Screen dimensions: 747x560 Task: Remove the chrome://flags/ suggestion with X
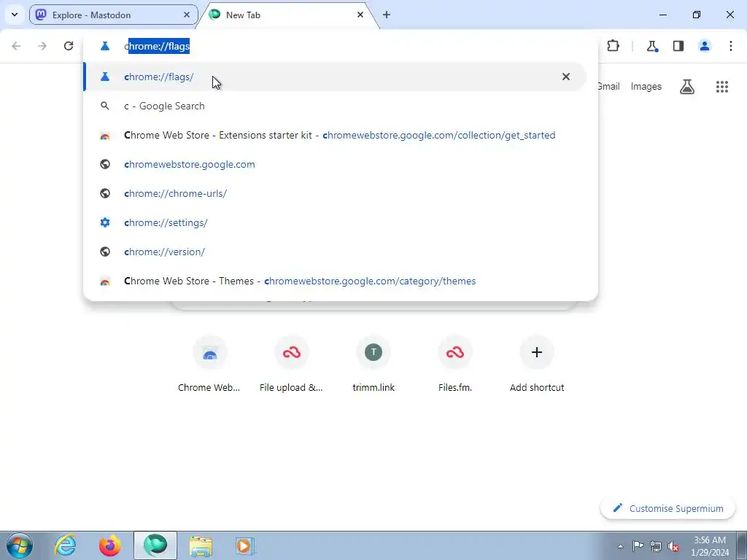(565, 77)
